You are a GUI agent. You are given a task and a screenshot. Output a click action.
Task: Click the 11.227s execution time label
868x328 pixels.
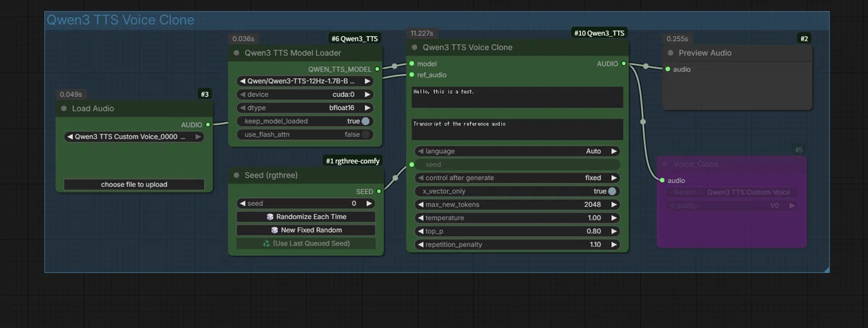tap(421, 33)
